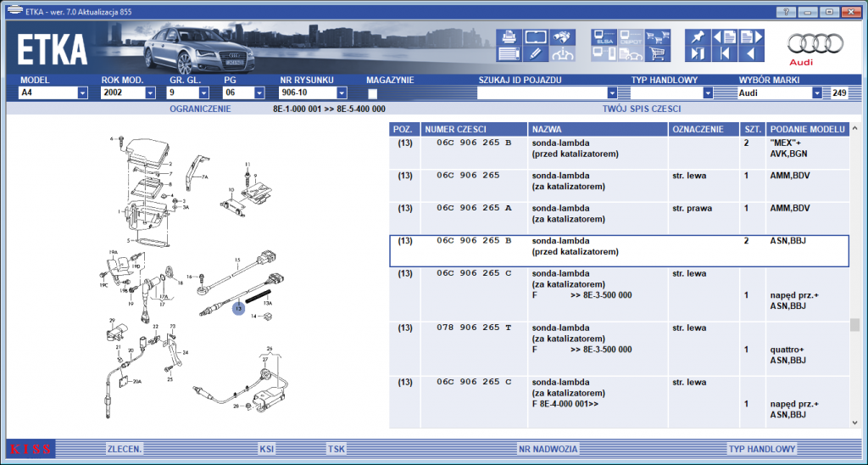This screenshot has height=465, width=868.
Task: Click the exit door icon
Action: 698,53
